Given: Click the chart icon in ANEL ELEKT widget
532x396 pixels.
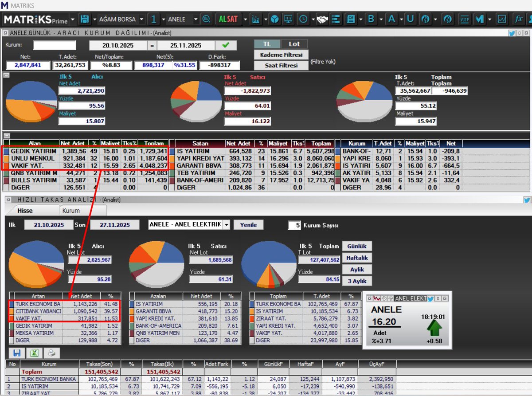Looking at the screenshot, I should (377, 298).
